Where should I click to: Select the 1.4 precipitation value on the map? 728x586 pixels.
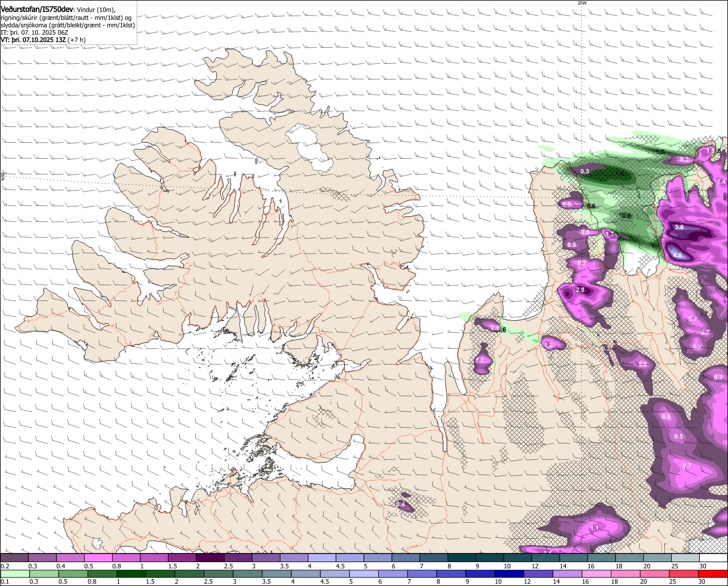(x=722, y=181)
